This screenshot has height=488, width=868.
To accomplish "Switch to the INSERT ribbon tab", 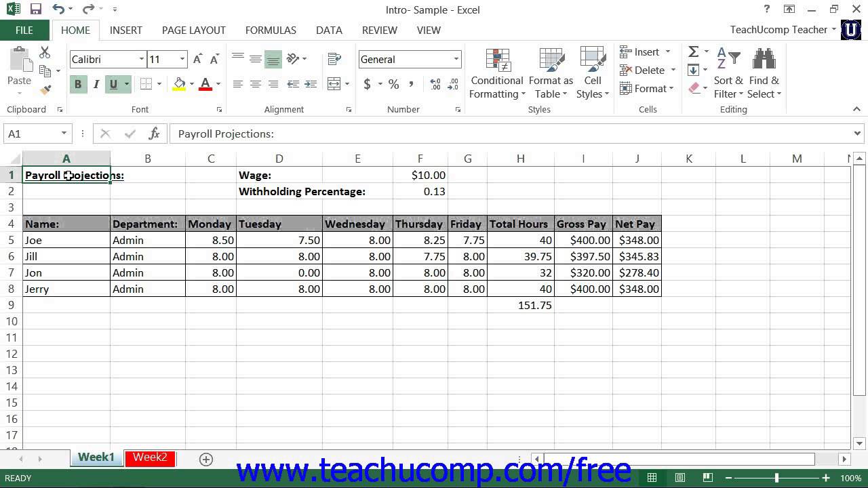I will coord(126,30).
